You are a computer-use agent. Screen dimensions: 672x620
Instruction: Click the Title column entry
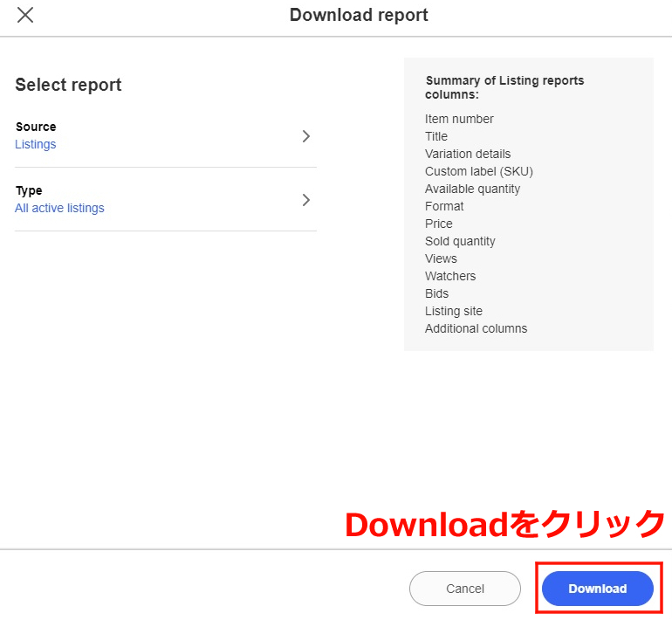tap(436, 136)
